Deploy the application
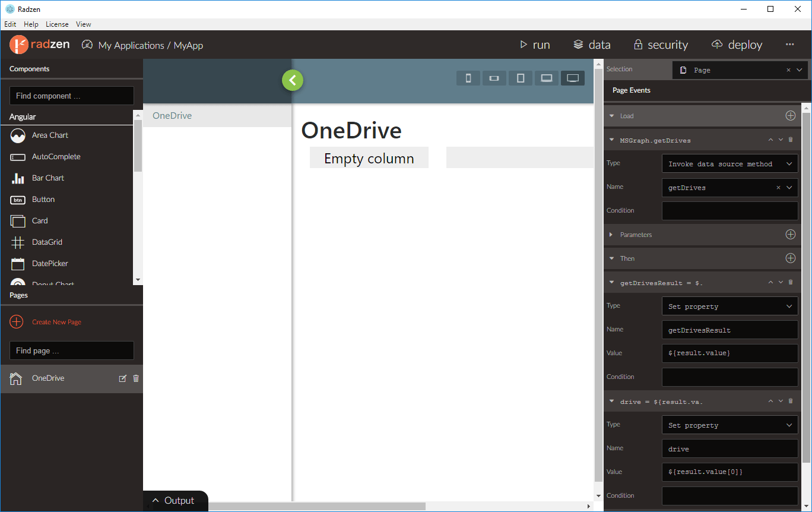The width and height of the screenshot is (812, 512). [x=737, y=45]
